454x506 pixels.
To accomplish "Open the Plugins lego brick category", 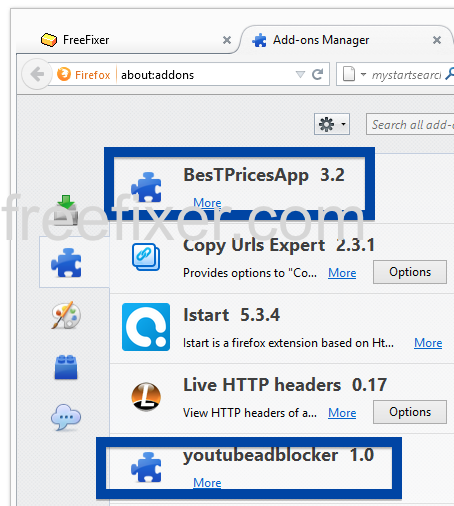I will tap(66, 367).
